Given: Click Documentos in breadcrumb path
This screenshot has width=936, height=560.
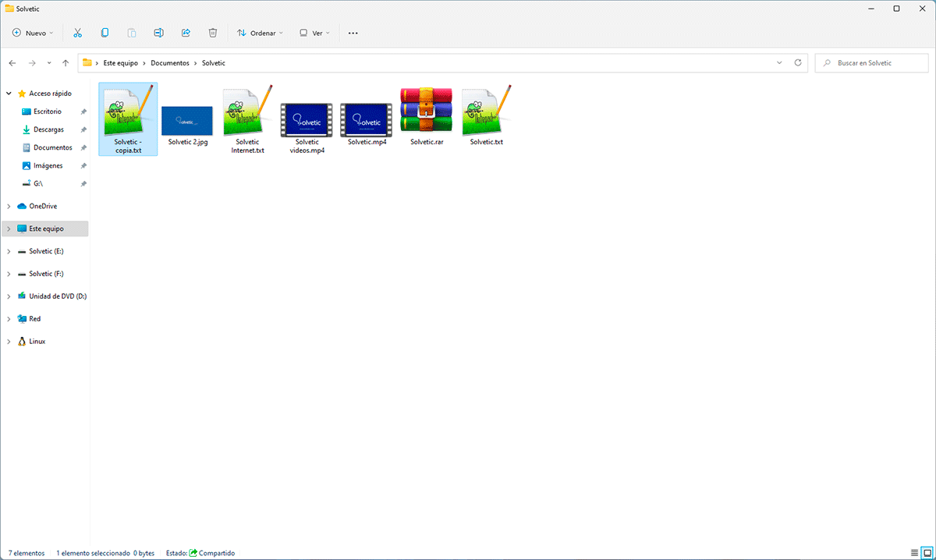Looking at the screenshot, I should click(x=171, y=62).
